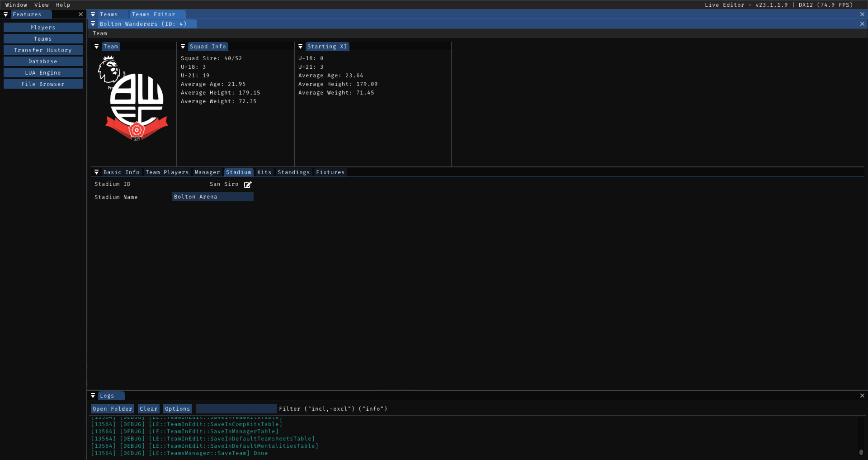The height and width of the screenshot is (460, 868).
Task: Open the Logs panel dropdown arrow
Action: point(93,396)
